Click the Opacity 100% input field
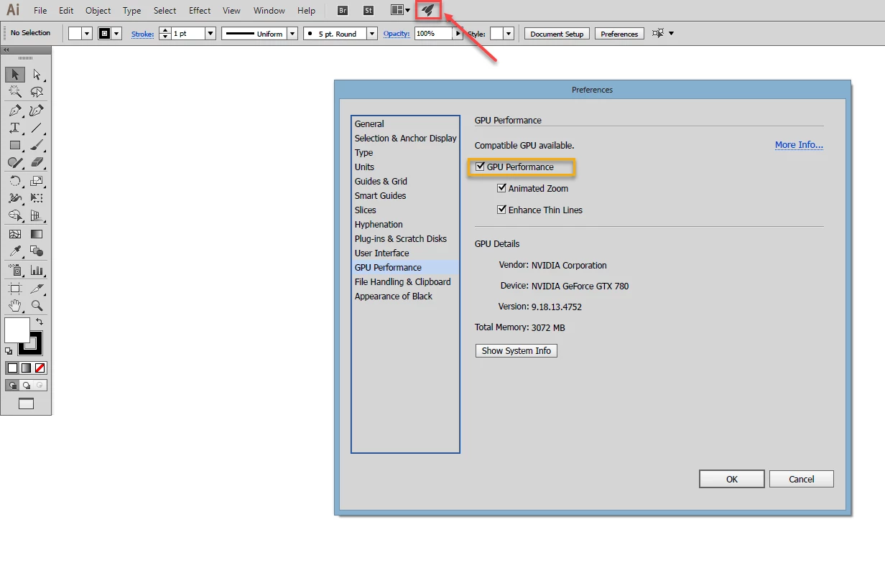 click(433, 34)
